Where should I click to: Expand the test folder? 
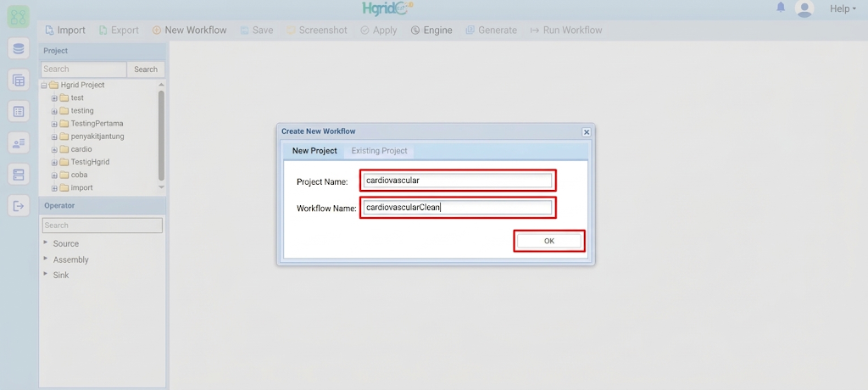[x=54, y=98]
